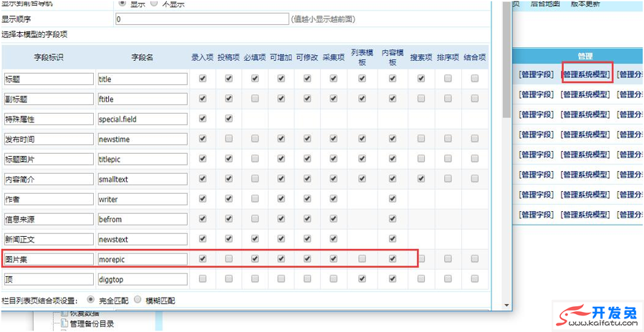Focus the morepic field name input
644x332 pixels.
pos(142,259)
